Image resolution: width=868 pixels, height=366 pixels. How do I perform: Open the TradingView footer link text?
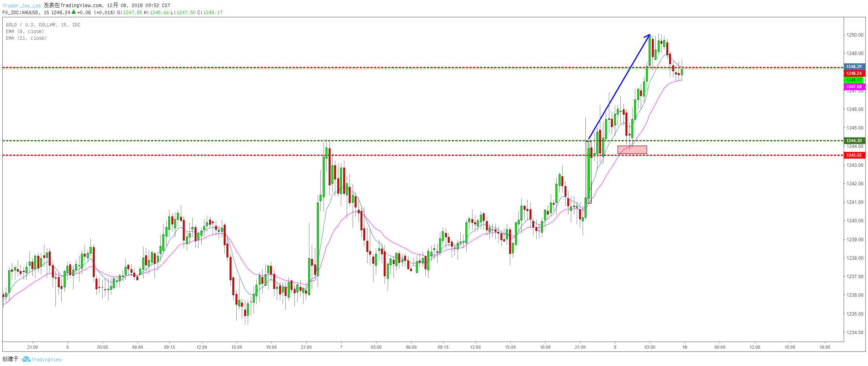point(46,359)
